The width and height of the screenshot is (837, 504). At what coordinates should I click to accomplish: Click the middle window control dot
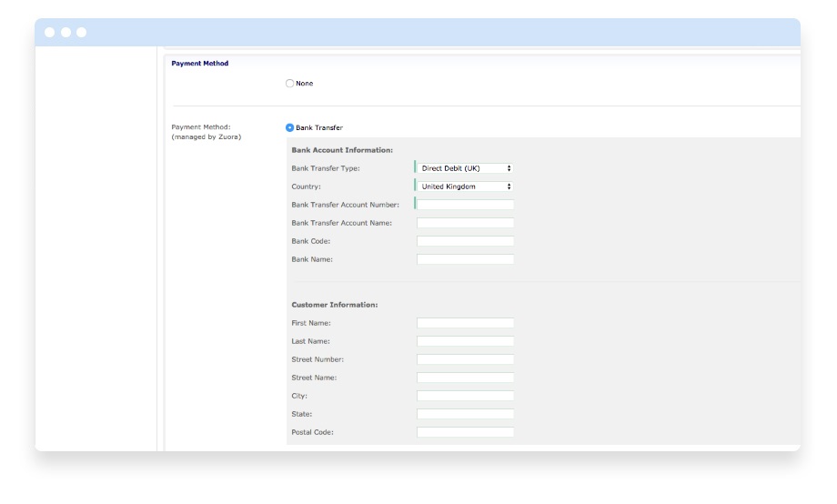click(66, 33)
